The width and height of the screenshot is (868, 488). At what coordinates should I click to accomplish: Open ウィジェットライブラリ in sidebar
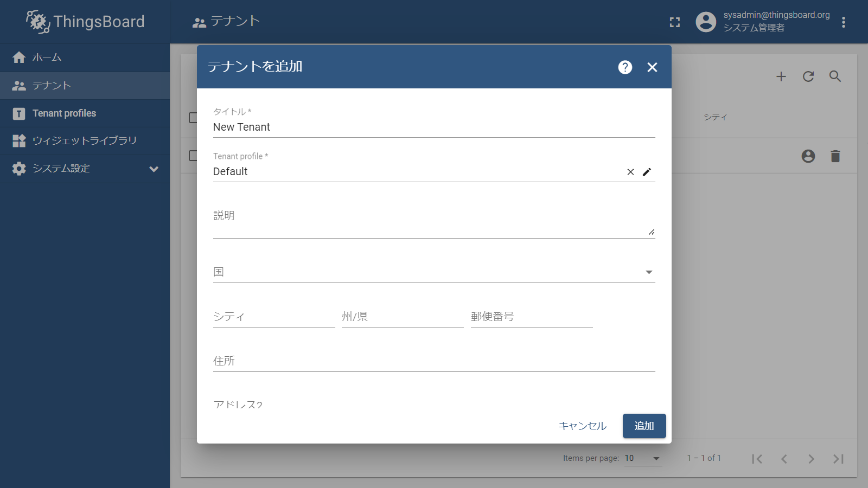[85, 141]
